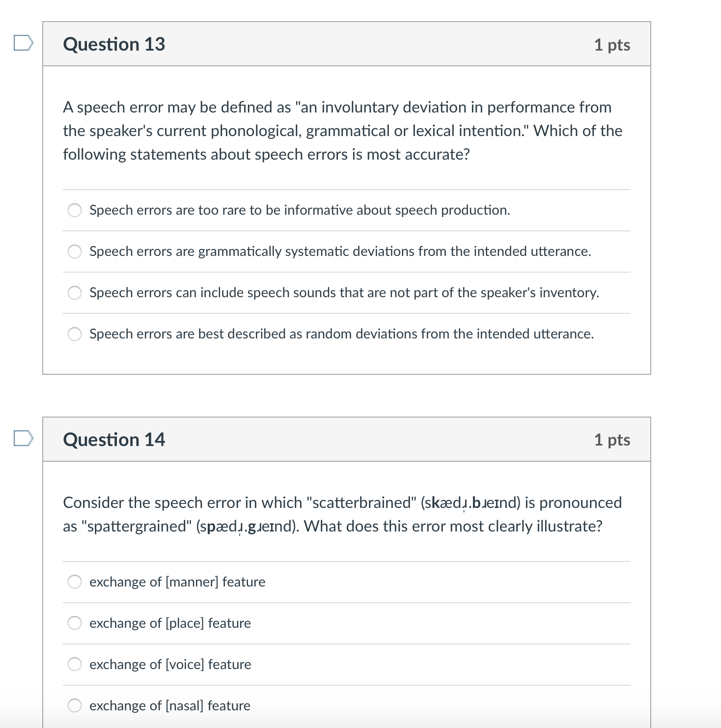Click '1 pts' label on Question 13
Viewport: 721px width, 728px height.
click(612, 45)
